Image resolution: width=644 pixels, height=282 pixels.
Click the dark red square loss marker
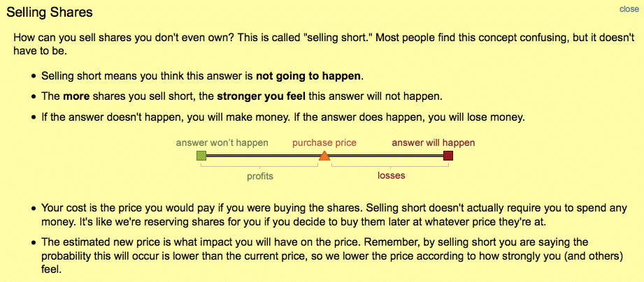click(448, 156)
